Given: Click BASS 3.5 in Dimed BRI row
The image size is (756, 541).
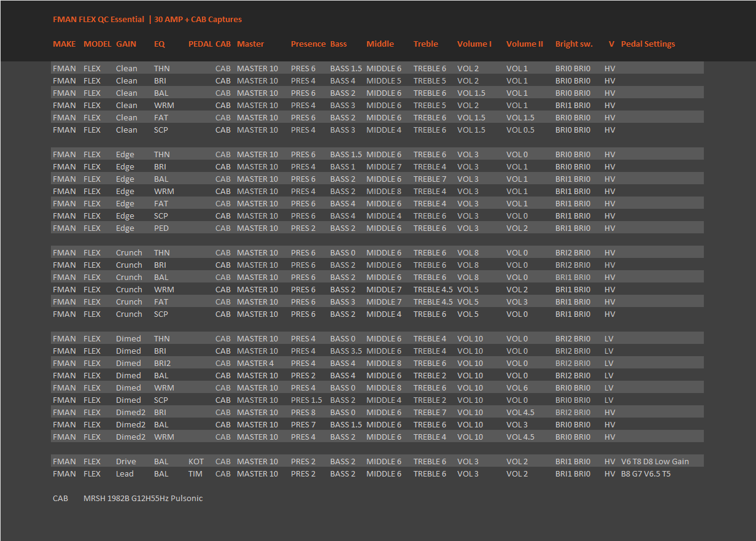Looking at the screenshot, I should coord(346,351).
